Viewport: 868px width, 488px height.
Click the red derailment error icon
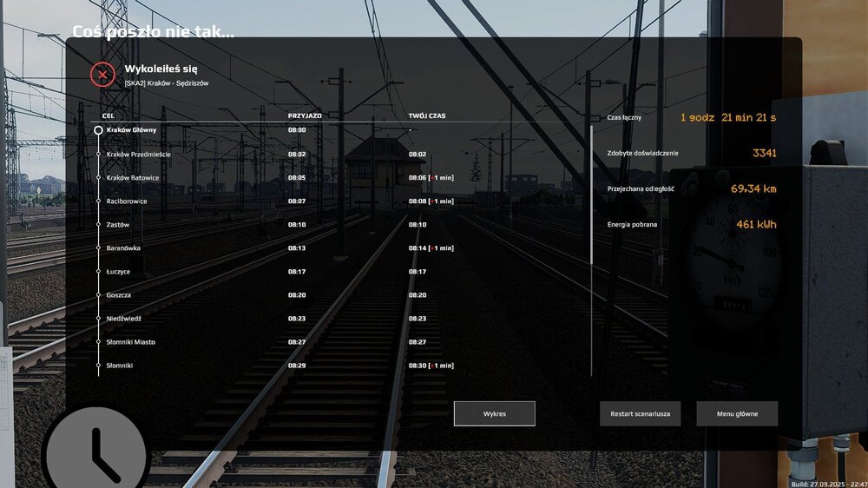[102, 75]
